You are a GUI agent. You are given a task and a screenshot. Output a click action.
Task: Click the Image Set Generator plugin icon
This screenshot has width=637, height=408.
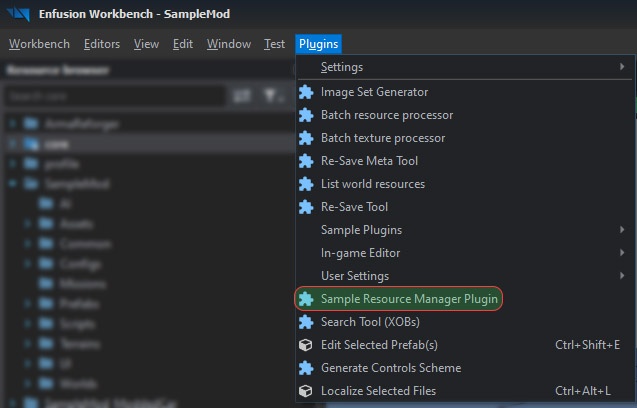pos(307,92)
